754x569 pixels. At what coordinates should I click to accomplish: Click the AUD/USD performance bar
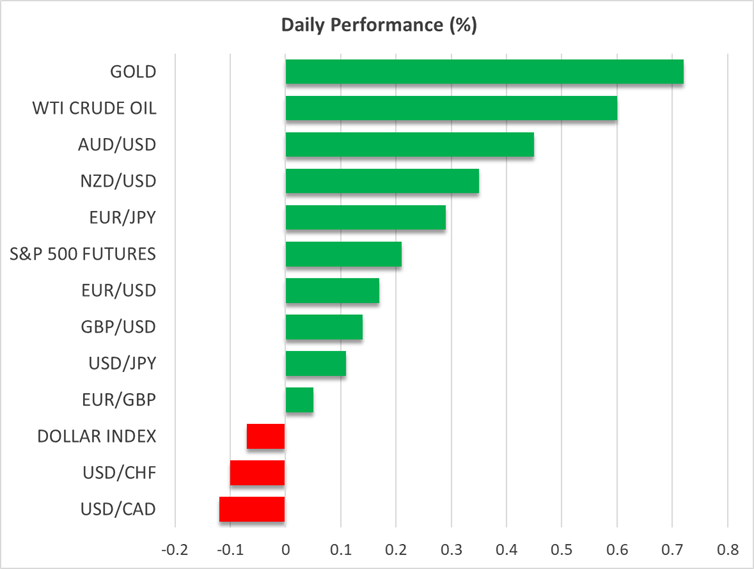click(x=409, y=145)
